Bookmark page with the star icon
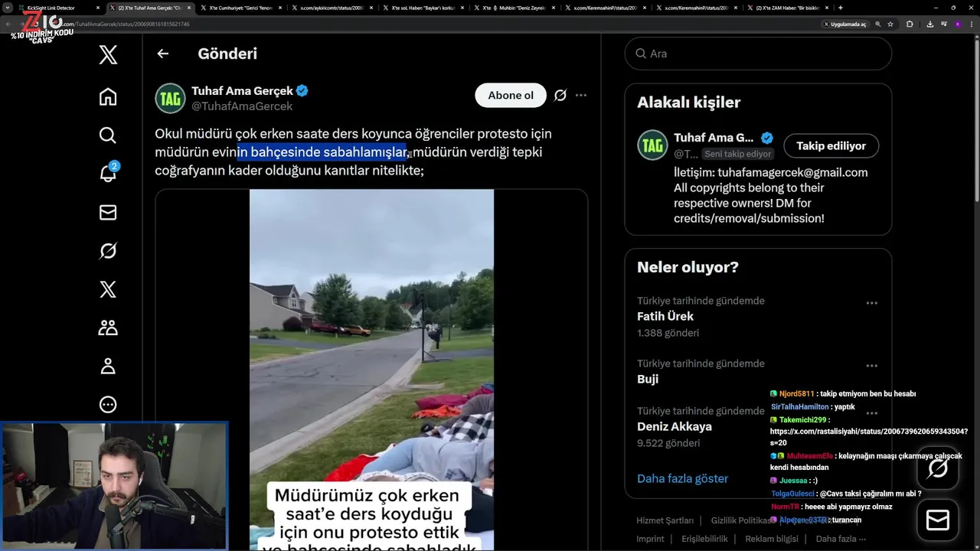The height and width of the screenshot is (551, 980). (890, 24)
